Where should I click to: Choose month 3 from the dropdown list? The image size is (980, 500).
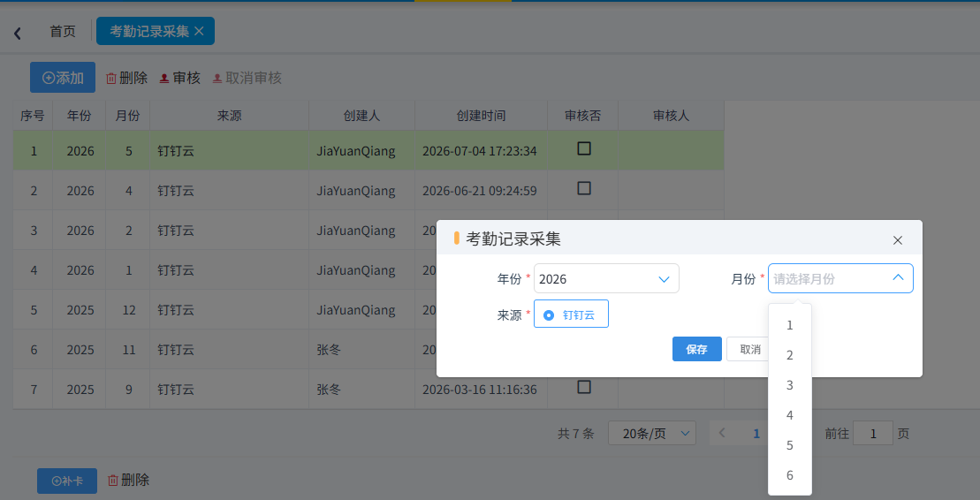(790, 386)
